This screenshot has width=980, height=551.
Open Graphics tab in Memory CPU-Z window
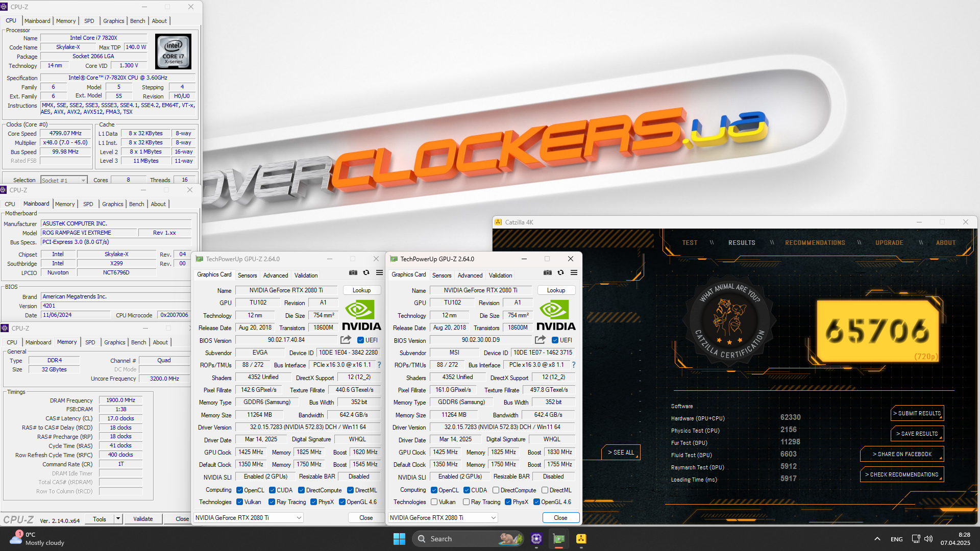tap(114, 342)
